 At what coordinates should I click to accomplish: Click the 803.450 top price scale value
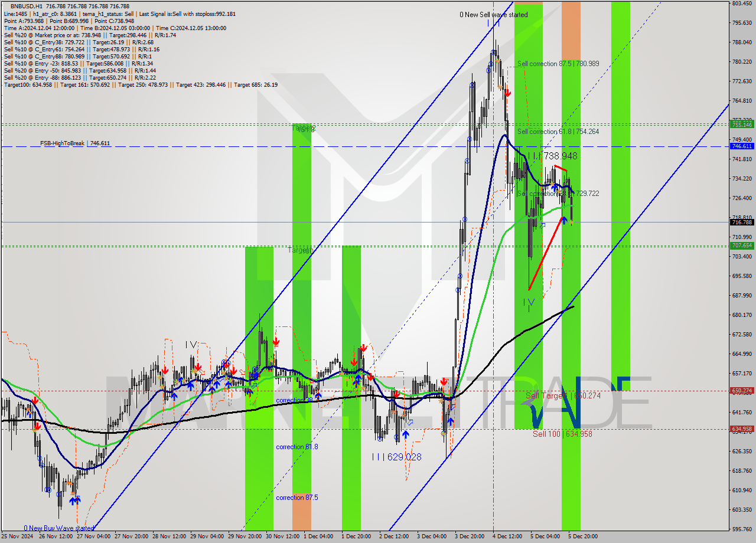coord(742,4)
